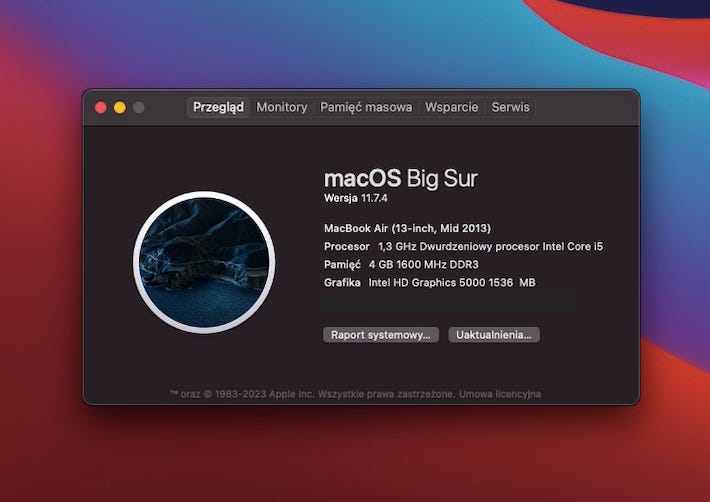Viewport: 710px width, 502px height.
Task: Go to the Serwis tab
Action: [x=510, y=107]
